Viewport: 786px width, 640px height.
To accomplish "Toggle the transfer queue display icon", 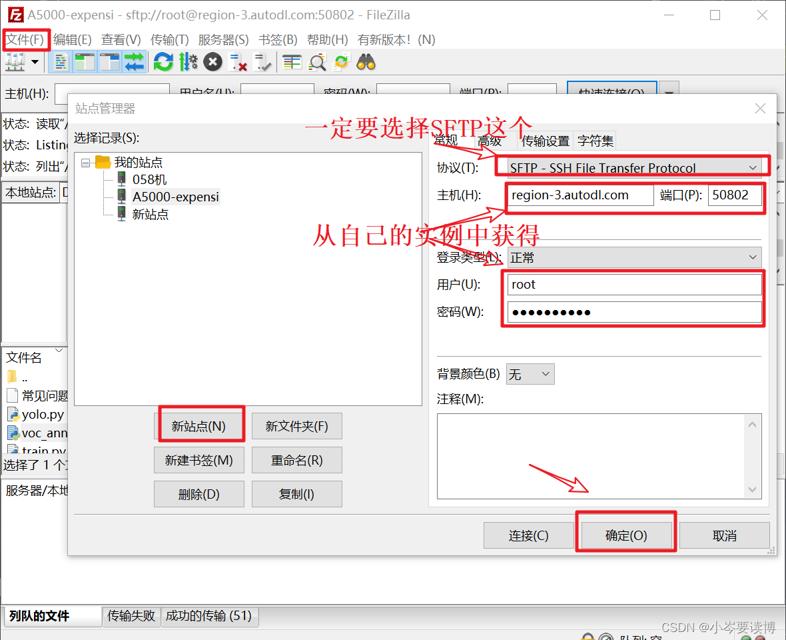I will 134,63.
